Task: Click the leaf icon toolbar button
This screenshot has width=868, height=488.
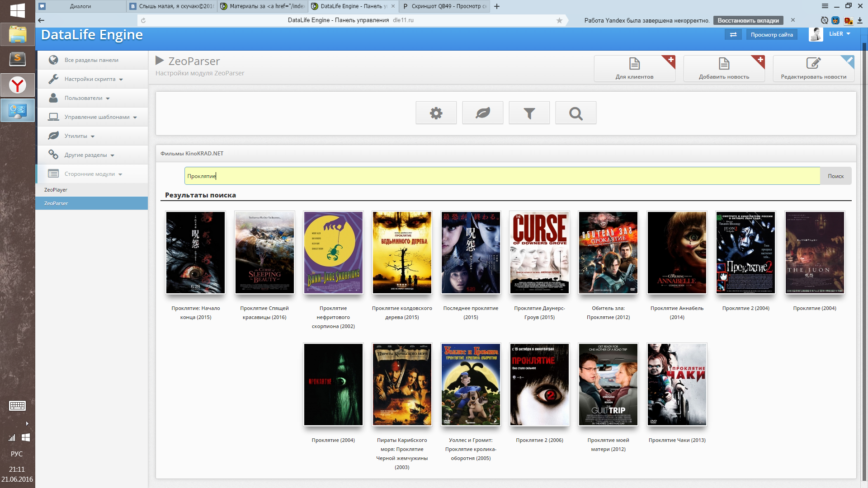Action: tap(482, 113)
